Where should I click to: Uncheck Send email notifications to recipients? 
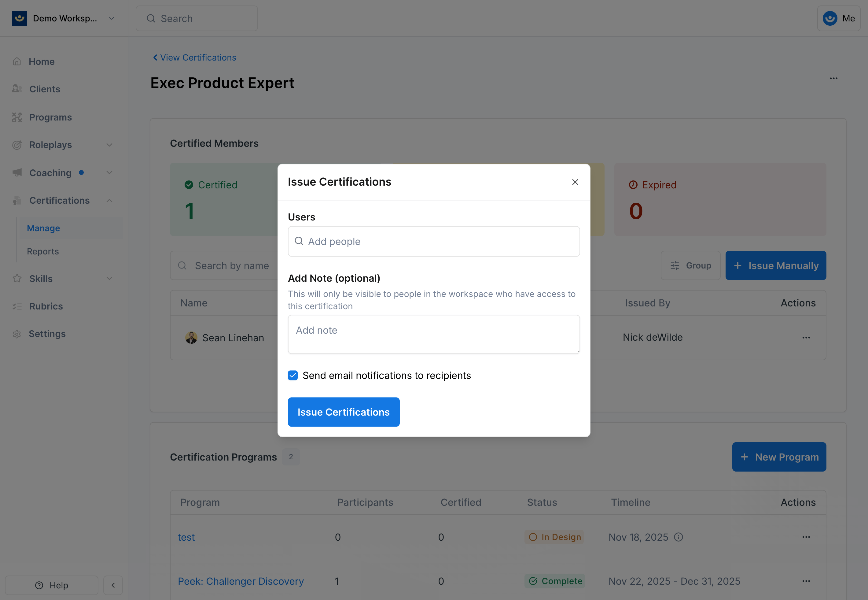(293, 375)
